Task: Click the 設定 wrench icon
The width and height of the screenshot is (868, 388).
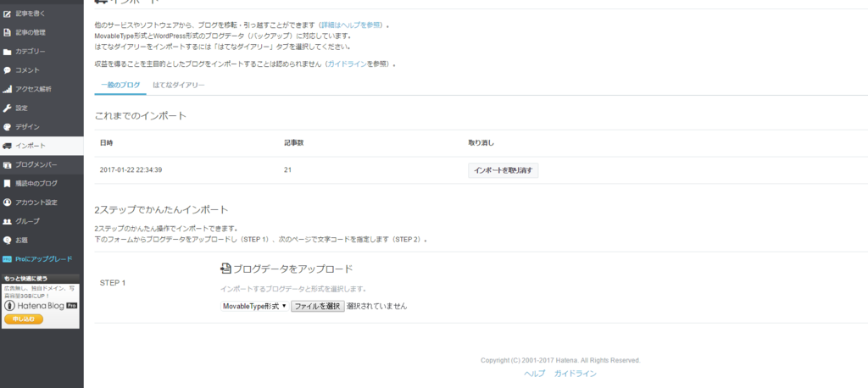Action: [7, 108]
